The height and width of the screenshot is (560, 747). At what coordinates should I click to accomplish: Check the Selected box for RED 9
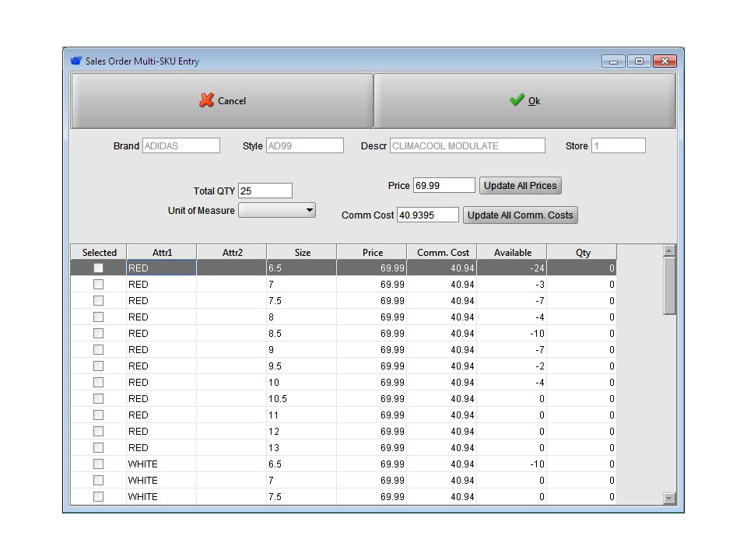tap(98, 349)
